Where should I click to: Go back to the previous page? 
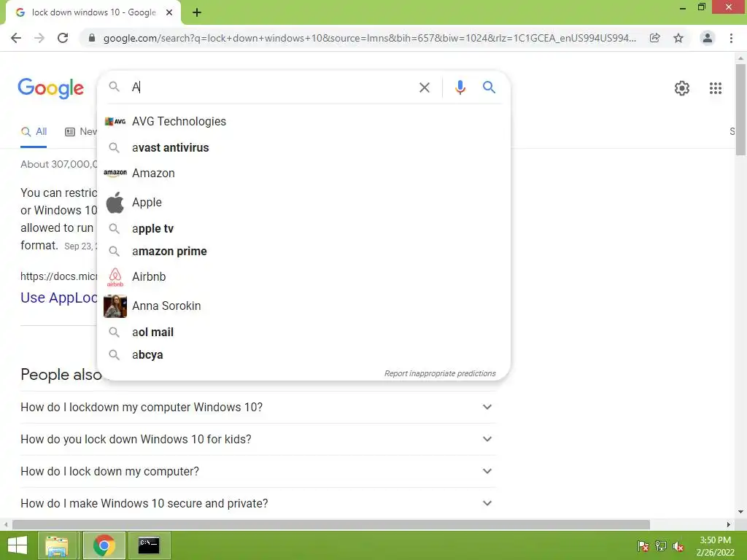pyautogui.click(x=16, y=38)
